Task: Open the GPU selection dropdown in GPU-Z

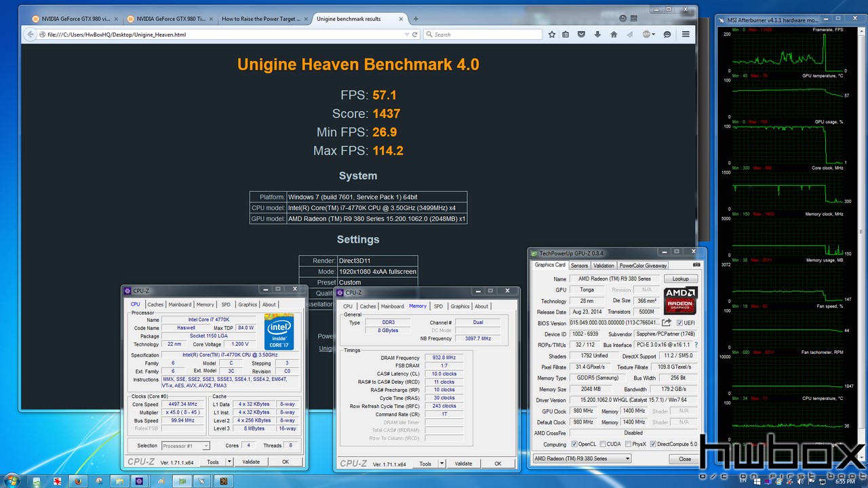Action: coord(582,458)
